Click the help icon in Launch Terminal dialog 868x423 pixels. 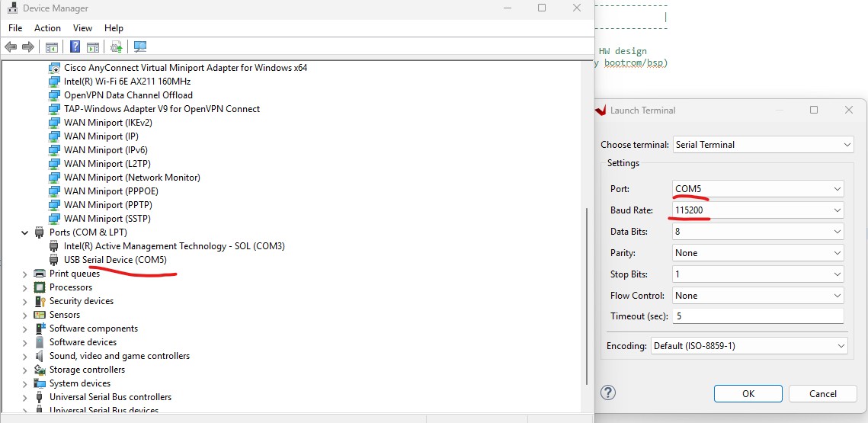(x=607, y=393)
